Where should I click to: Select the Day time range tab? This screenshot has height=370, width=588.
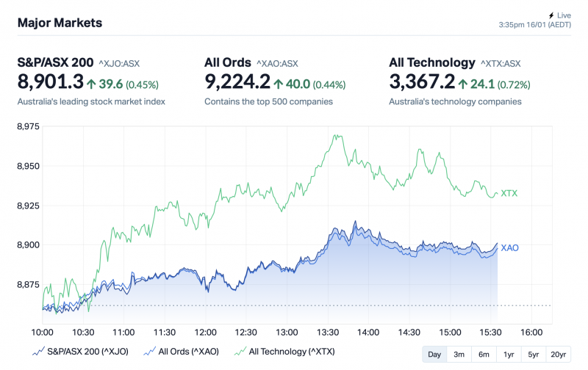434,355
